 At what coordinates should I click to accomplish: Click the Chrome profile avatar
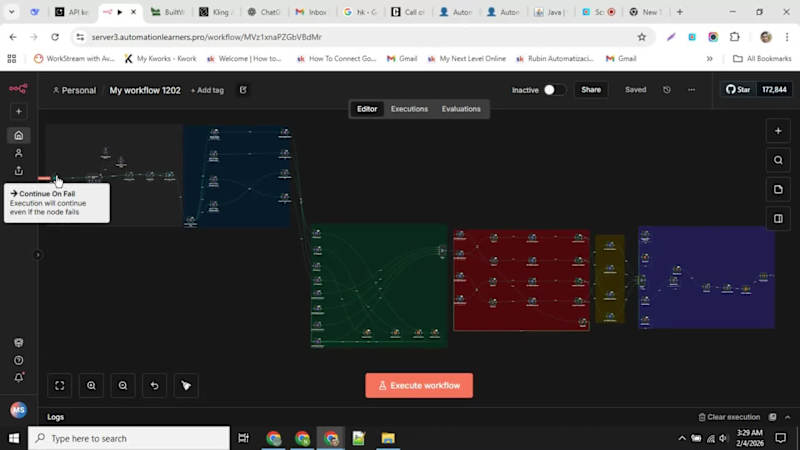(x=765, y=37)
